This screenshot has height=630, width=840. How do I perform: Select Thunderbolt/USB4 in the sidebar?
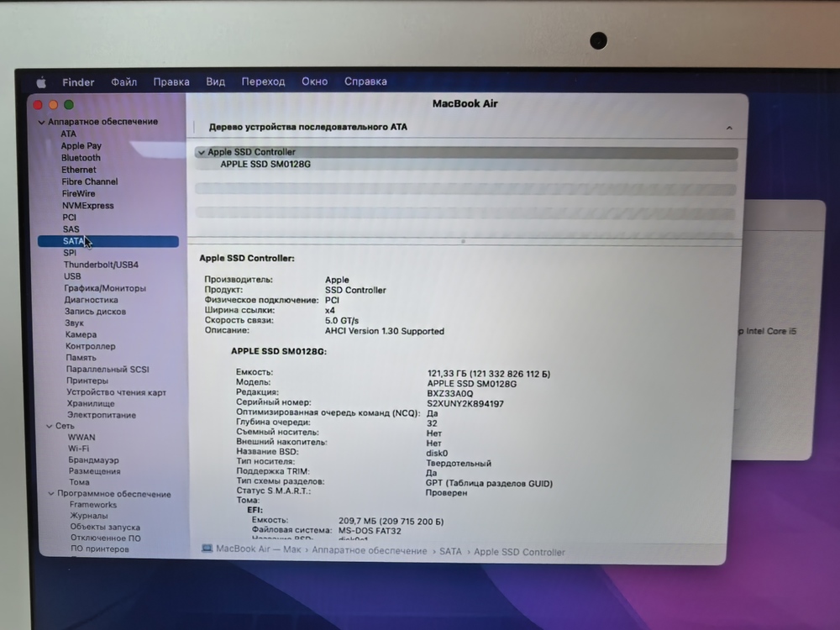pos(101,265)
